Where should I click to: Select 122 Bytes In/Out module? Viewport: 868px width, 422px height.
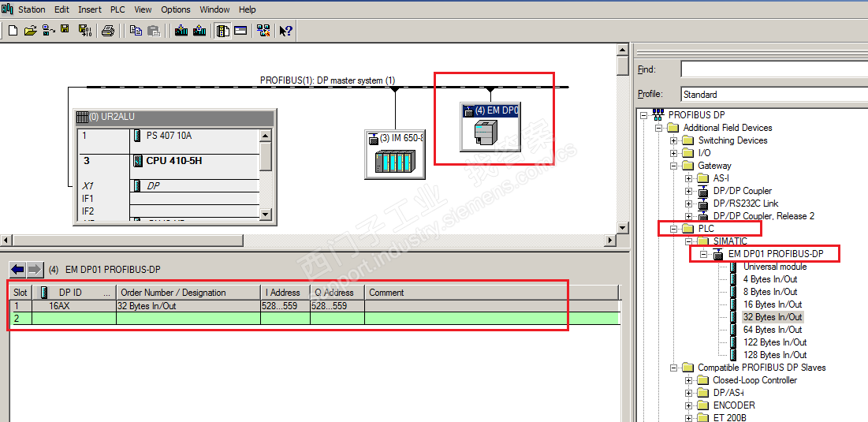click(775, 342)
